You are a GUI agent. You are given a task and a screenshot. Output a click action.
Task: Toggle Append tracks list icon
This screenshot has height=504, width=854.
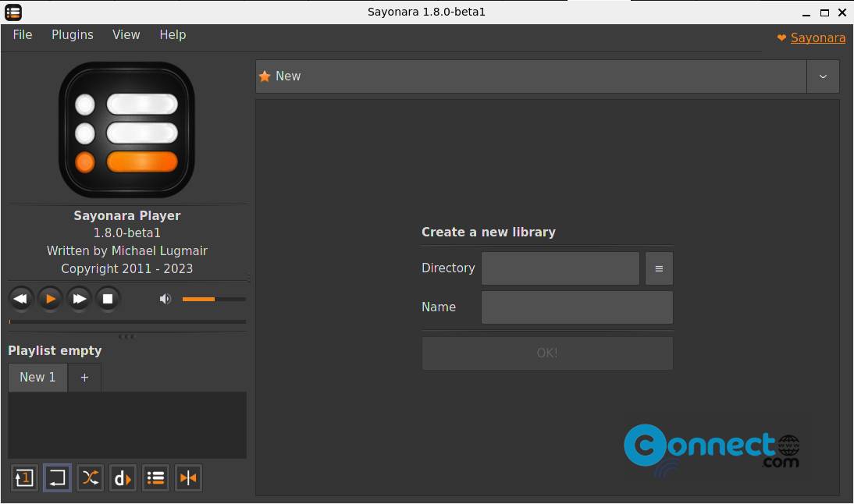[x=156, y=478]
